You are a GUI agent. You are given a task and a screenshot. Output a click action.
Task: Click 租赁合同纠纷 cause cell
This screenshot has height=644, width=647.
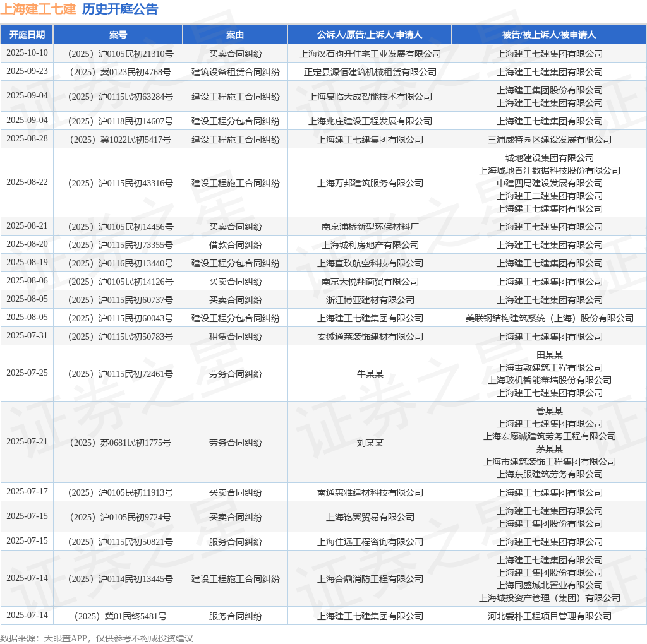[235, 337]
